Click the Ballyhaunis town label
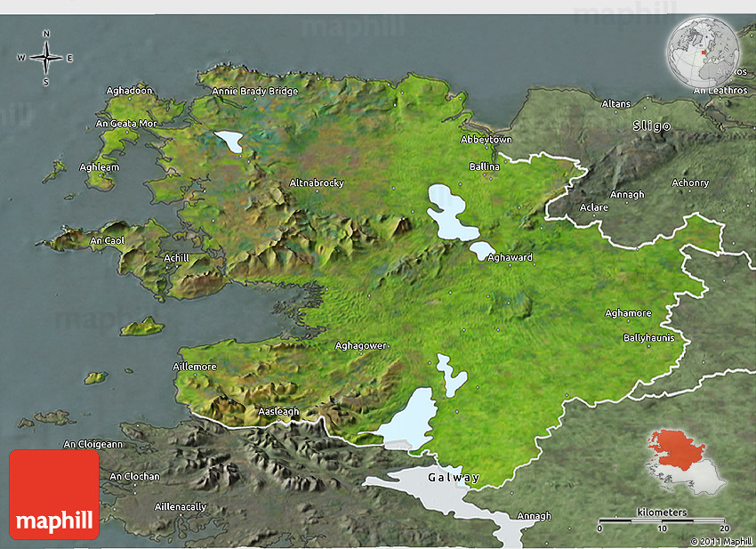756x549 pixels. tap(648, 338)
